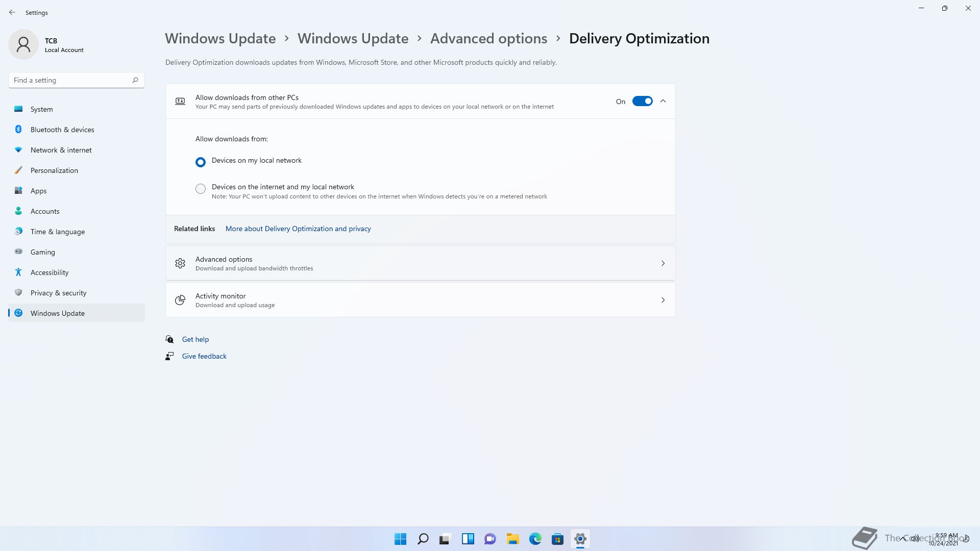Select Devices on my local network
The image size is (980, 551).
click(x=201, y=162)
